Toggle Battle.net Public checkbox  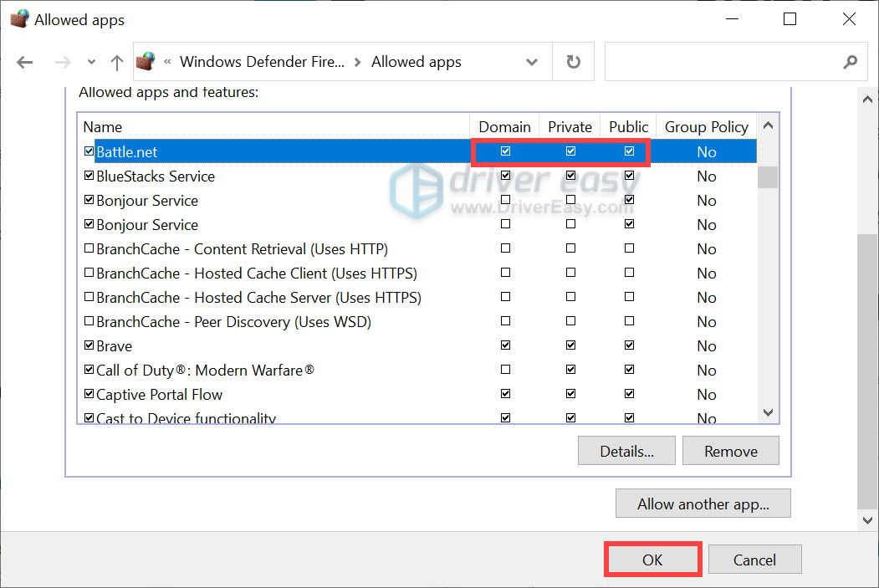(630, 151)
